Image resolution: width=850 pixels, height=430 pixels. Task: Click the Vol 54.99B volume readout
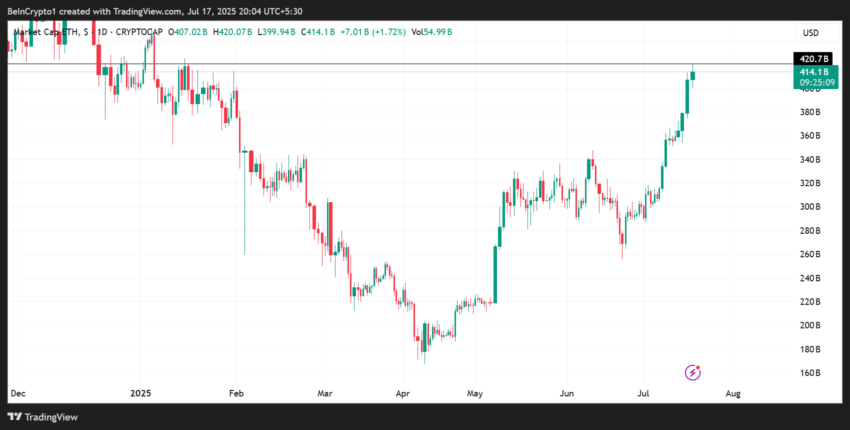tap(432, 32)
